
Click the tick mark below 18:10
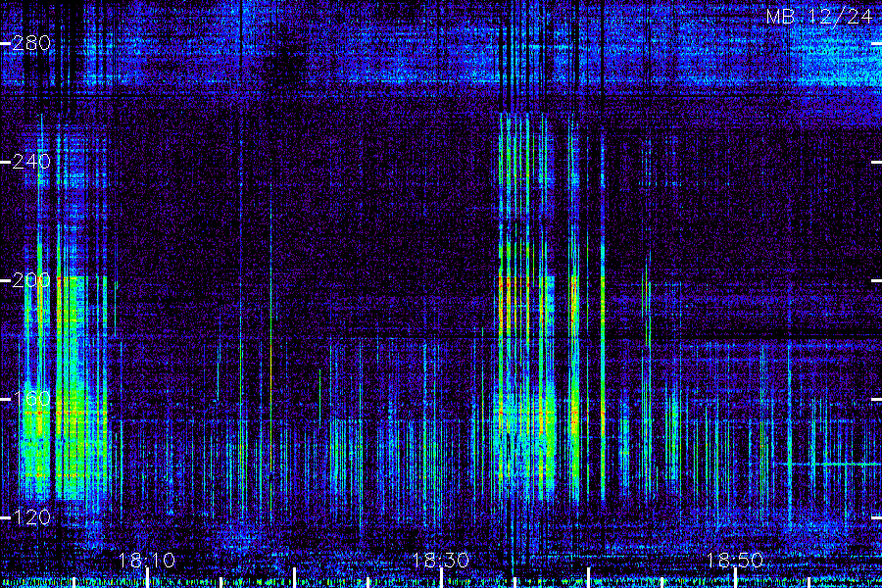147,578
